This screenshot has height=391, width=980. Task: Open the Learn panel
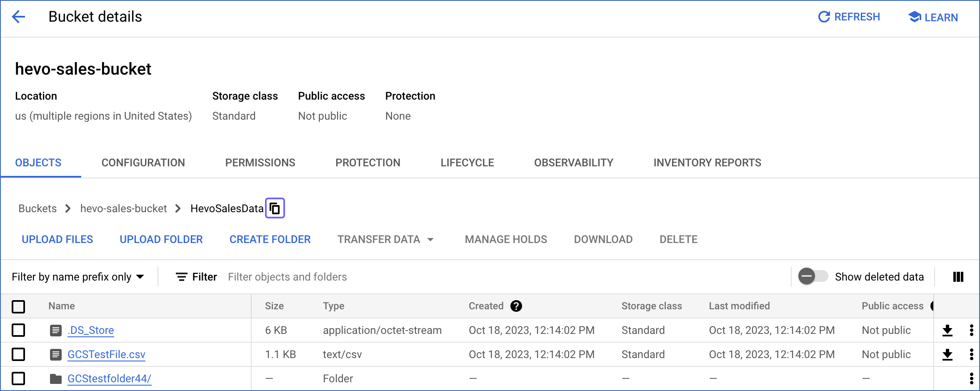pyautogui.click(x=932, y=17)
